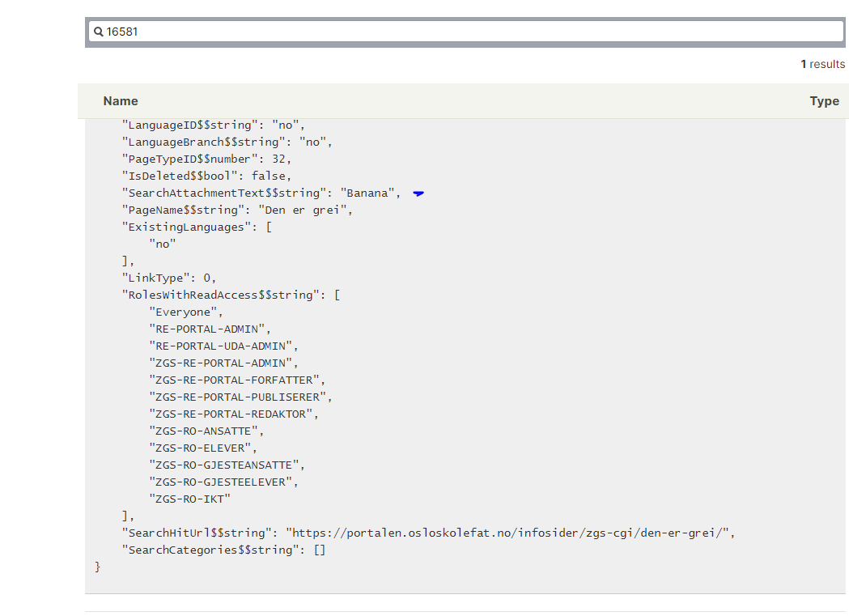This screenshot has height=616, width=849.
Task: Sort by the Name column header
Action: [x=121, y=101]
